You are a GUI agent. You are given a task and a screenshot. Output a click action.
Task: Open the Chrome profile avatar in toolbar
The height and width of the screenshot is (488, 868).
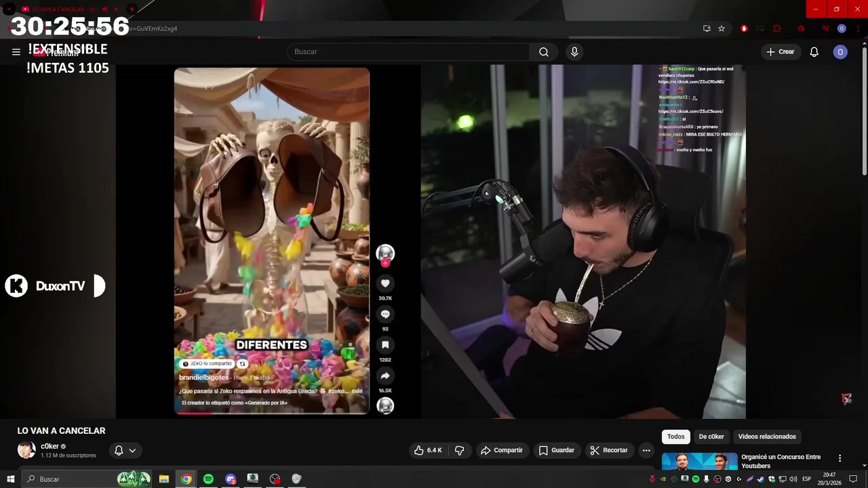click(842, 28)
